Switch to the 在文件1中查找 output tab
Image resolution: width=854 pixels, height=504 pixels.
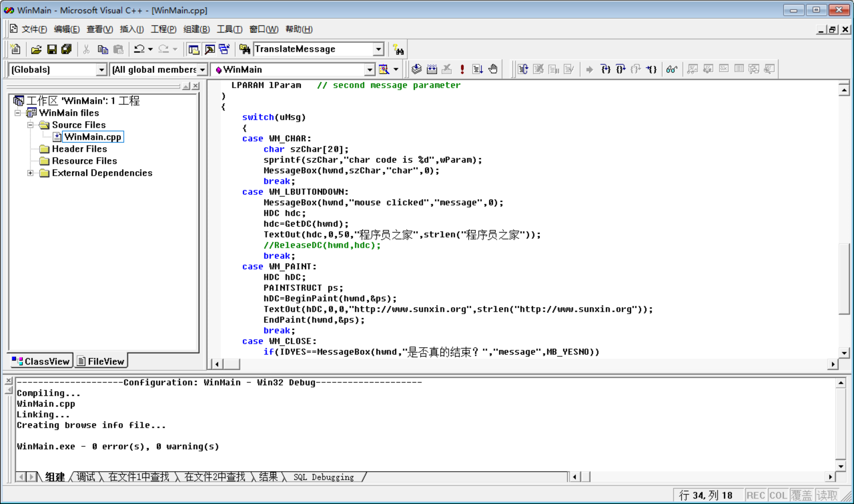(139, 477)
